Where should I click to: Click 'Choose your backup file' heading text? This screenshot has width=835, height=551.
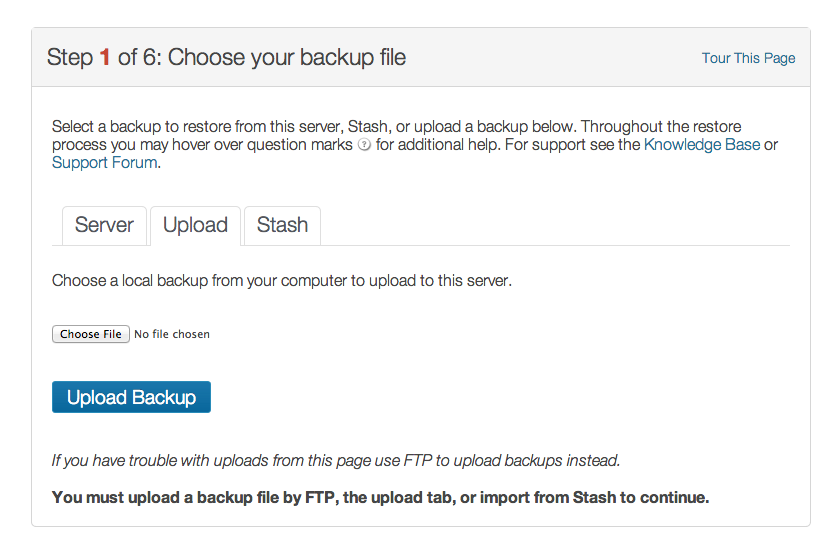point(287,58)
